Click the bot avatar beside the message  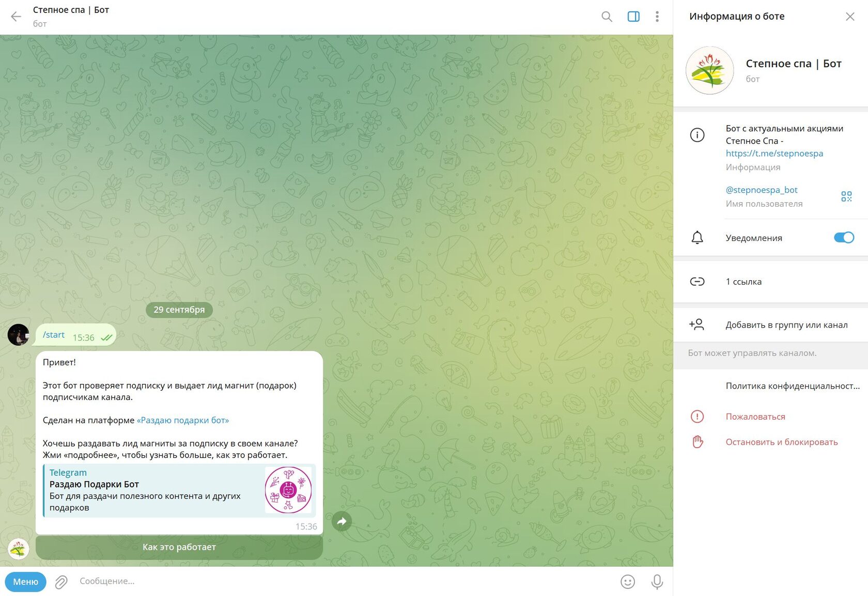(19, 549)
